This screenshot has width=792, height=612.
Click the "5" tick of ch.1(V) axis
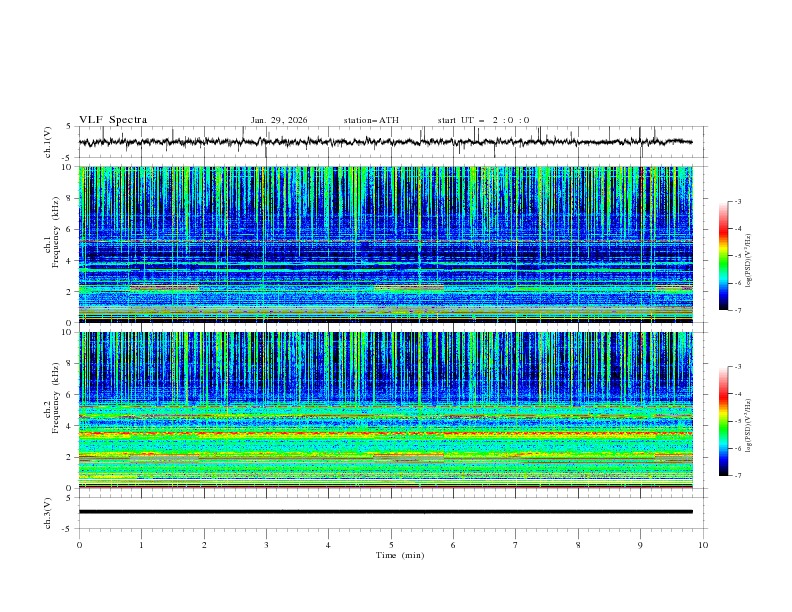click(69, 127)
